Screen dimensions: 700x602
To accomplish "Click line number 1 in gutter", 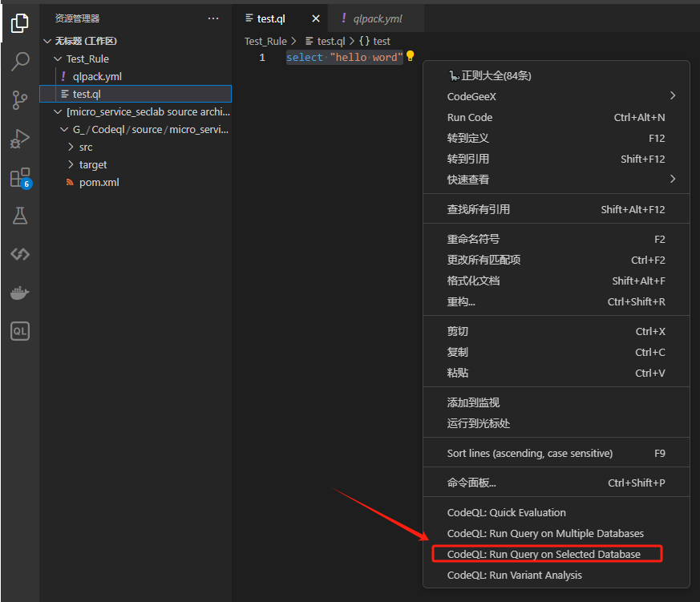I will (262, 57).
